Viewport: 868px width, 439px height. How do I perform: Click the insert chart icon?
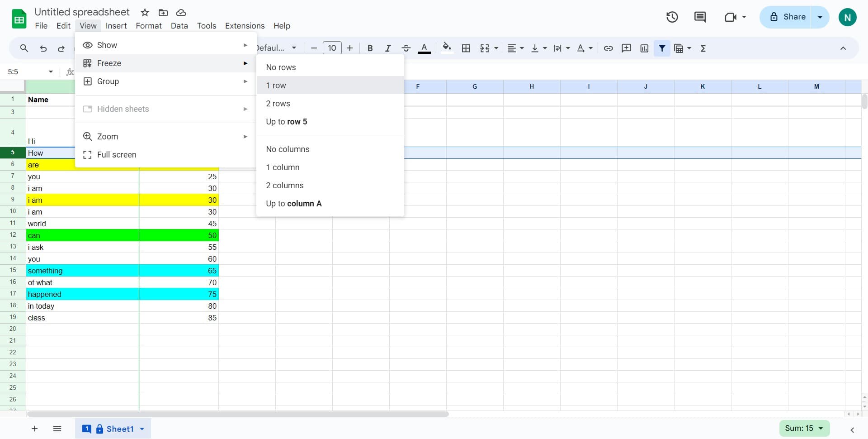[x=644, y=48]
